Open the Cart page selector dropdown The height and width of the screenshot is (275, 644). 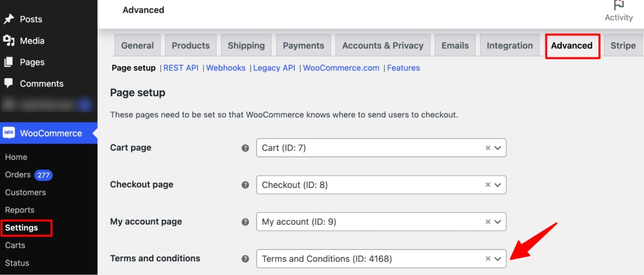click(x=499, y=148)
